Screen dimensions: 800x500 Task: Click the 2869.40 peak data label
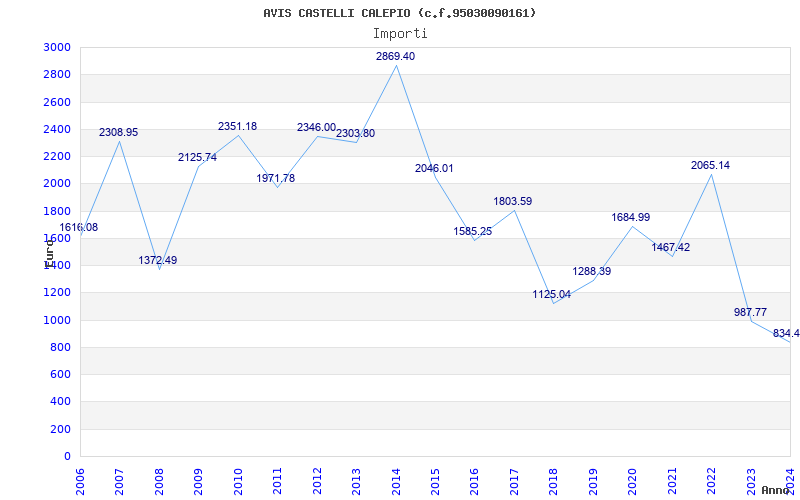pyautogui.click(x=395, y=57)
